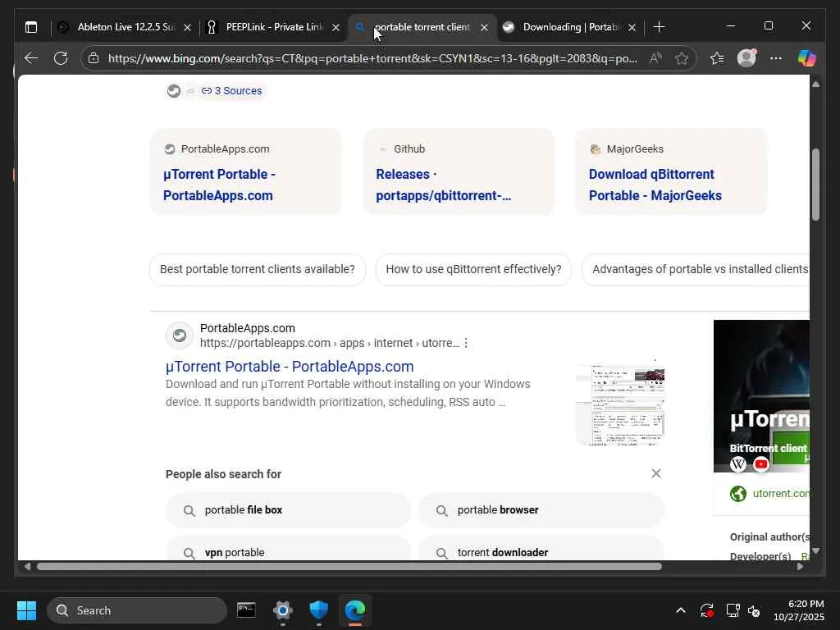Open the Favorites list icon

(717, 58)
